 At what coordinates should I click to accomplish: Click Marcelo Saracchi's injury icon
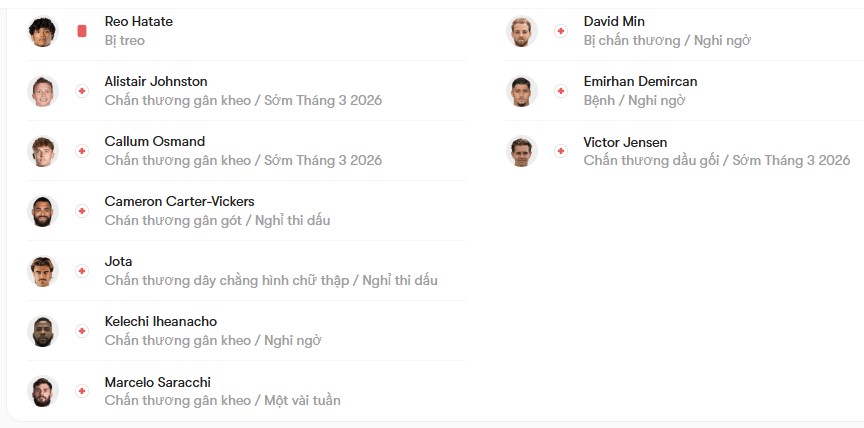[x=82, y=391]
